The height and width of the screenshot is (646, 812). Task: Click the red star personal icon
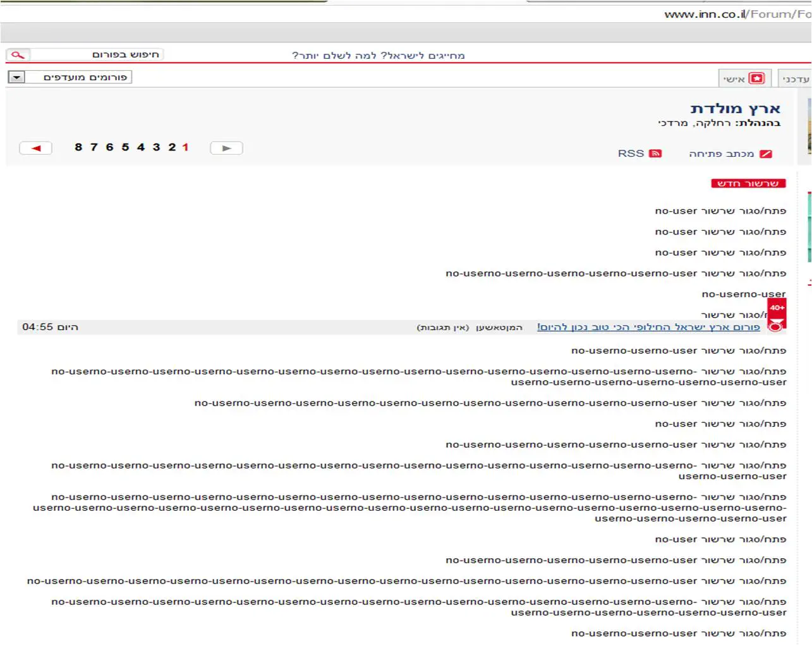(756, 78)
